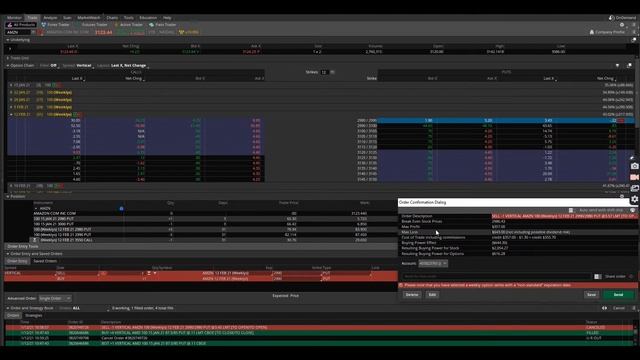Click Save in Order Confirmation Dialog

(x=591, y=295)
